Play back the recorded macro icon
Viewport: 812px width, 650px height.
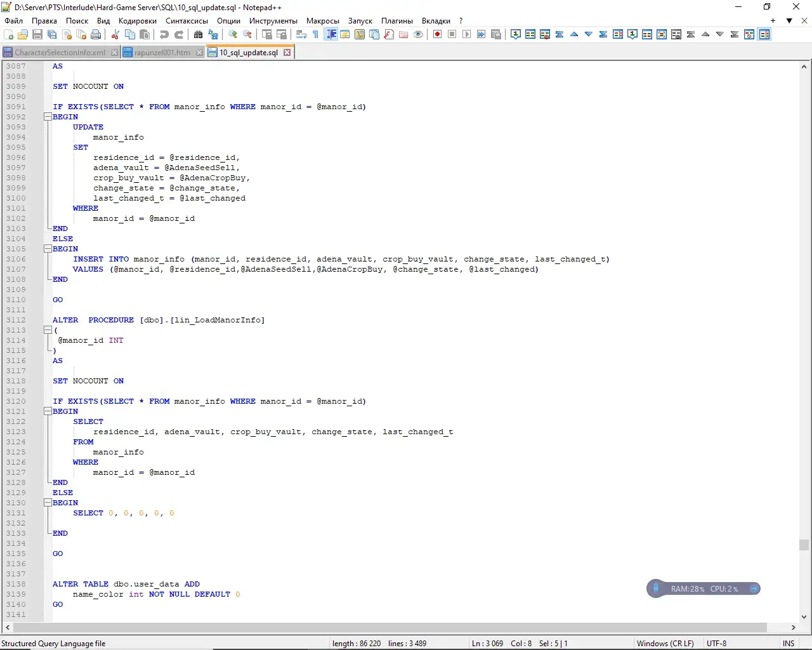click(467, 34)
